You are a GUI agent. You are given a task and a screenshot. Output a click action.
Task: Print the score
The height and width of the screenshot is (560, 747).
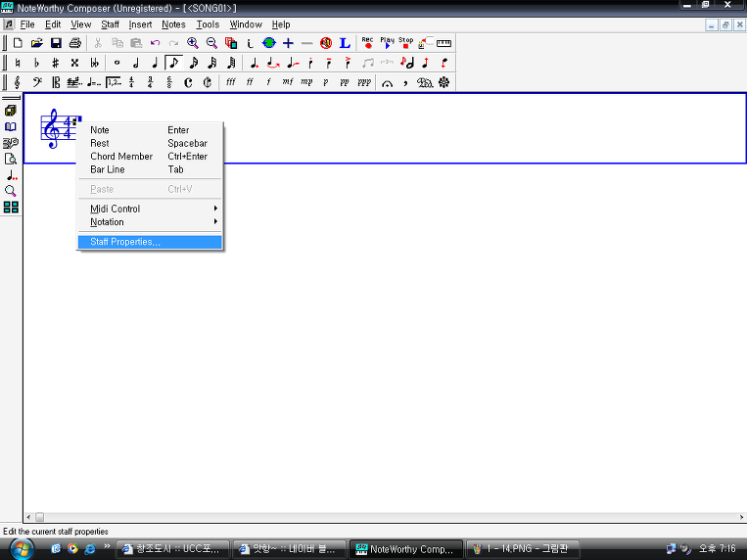click(x=74, y=43)
